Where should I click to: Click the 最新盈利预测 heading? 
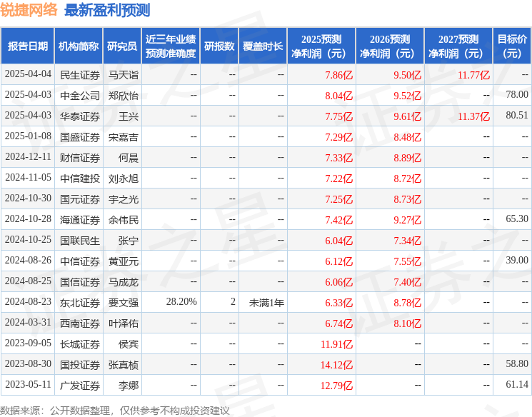[x=107, y=10]
